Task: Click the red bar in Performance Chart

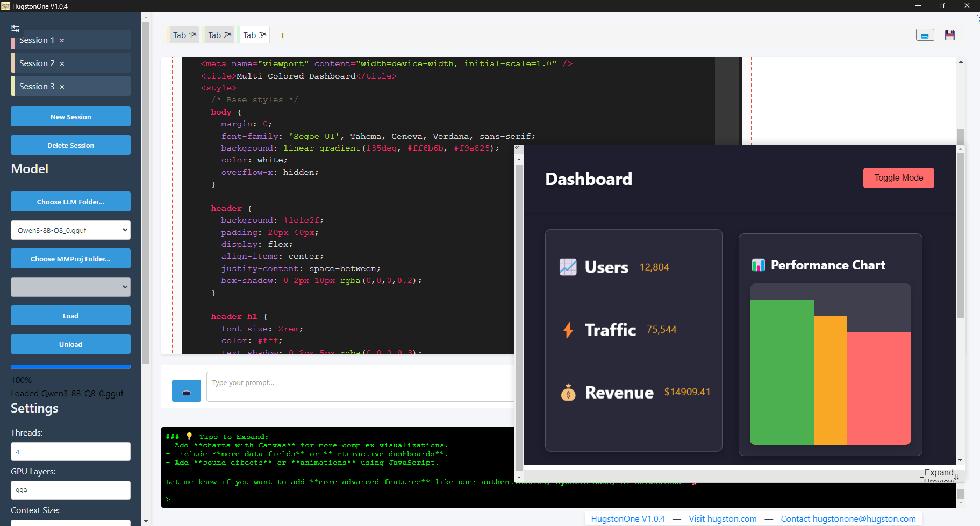Action: [x=879, y=388]
